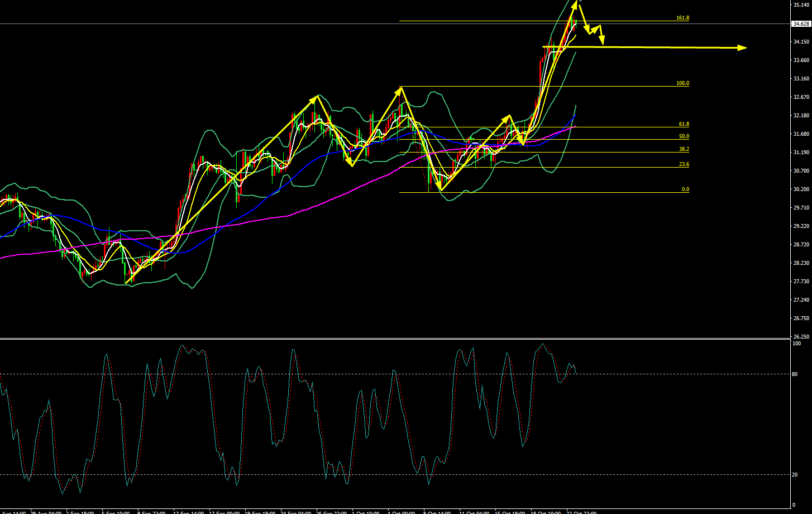Click the oscillator oversold level 20 label
Screen dimensions: 812x514
(795, 475)
